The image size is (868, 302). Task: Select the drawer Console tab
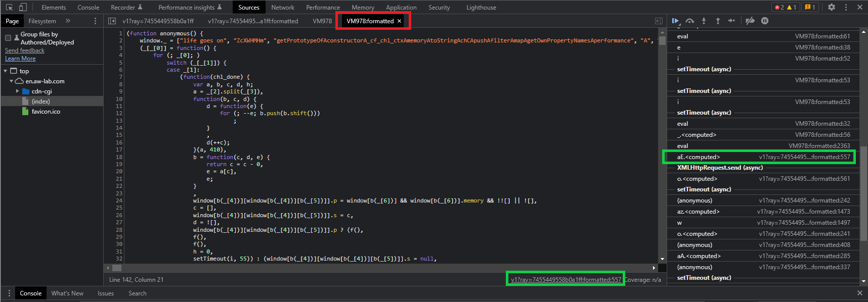click(x=31, y=293)
